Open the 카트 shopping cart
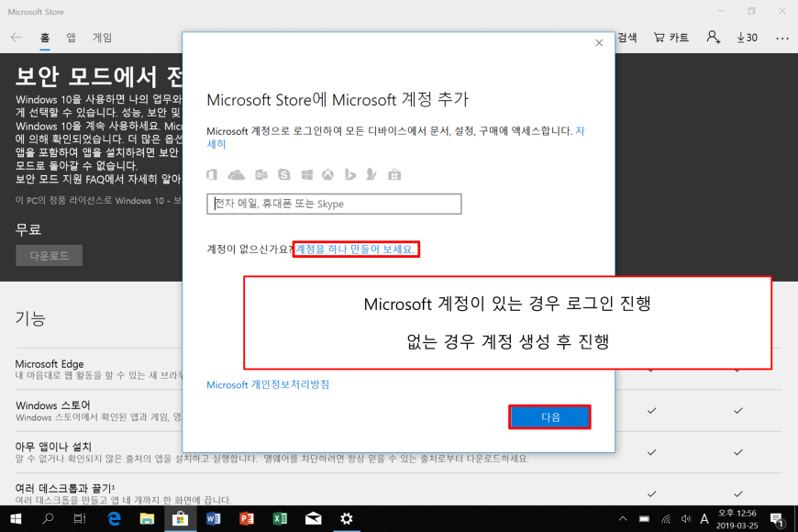The image size is (798, 532). (x=671, y=38)
